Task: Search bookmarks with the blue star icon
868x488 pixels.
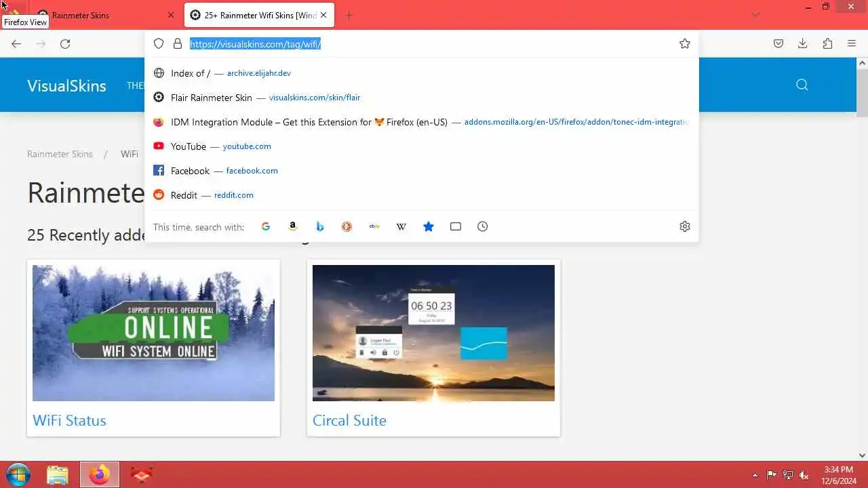Action: (x=429, y=226)
